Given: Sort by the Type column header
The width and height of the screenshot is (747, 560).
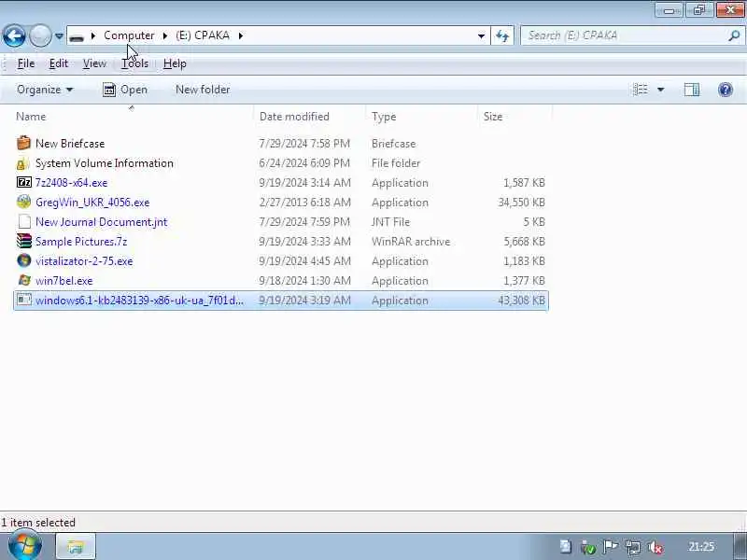Looking at the screenshot, I should 384,117.
